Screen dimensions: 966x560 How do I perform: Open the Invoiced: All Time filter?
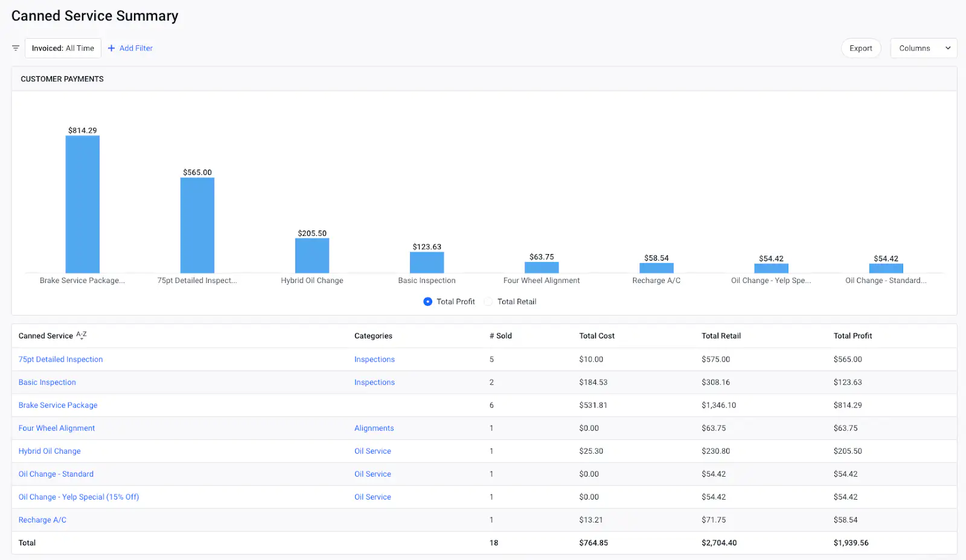coord(63,48)
